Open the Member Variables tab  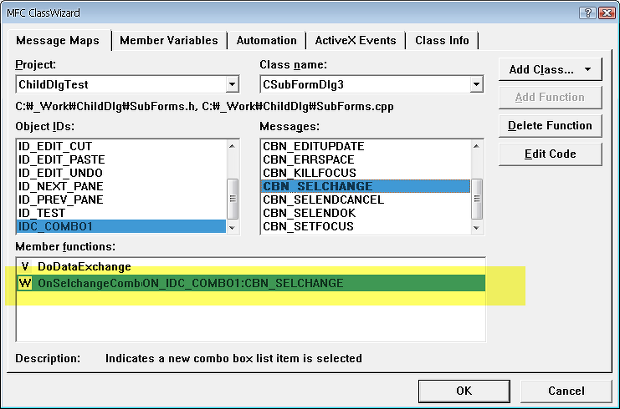pos(169,40)
